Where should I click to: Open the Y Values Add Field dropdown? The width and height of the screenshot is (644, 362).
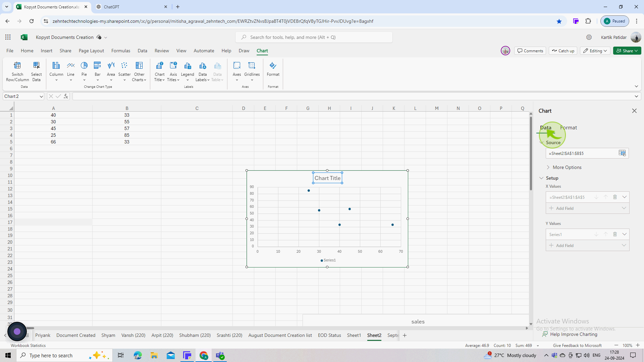pyautogui.click(x=624, y=245)
